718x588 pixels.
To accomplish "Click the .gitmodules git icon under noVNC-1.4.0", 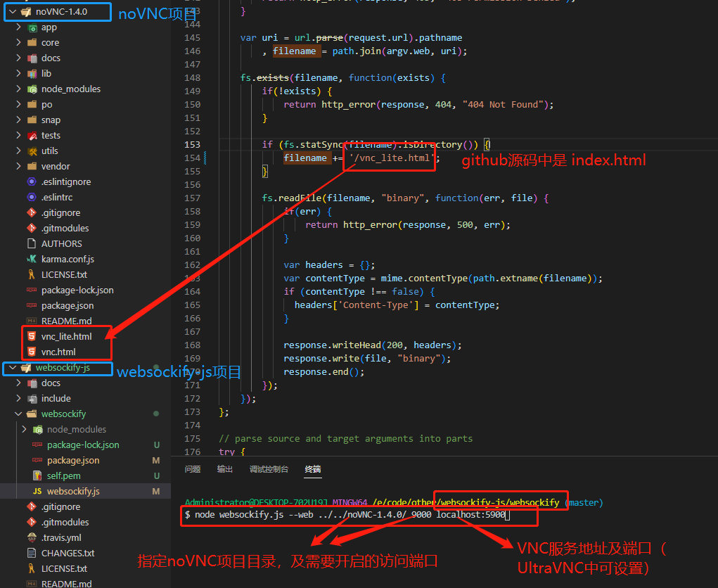I will pyautogui.click(x=32, y=228).
